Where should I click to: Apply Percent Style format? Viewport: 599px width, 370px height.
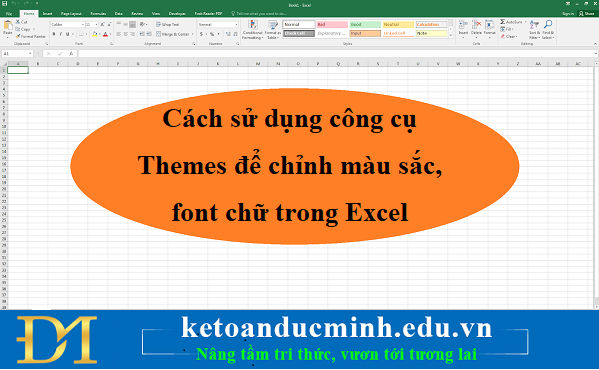212,34
